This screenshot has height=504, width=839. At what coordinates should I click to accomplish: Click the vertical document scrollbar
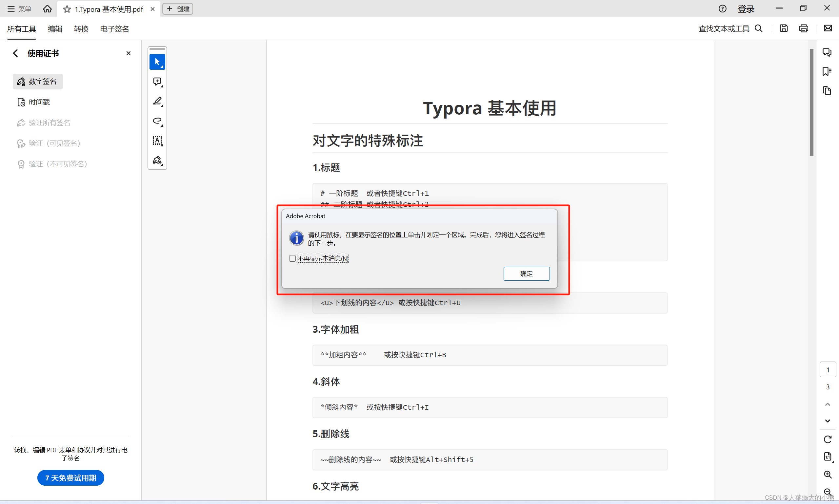(811, 102)
